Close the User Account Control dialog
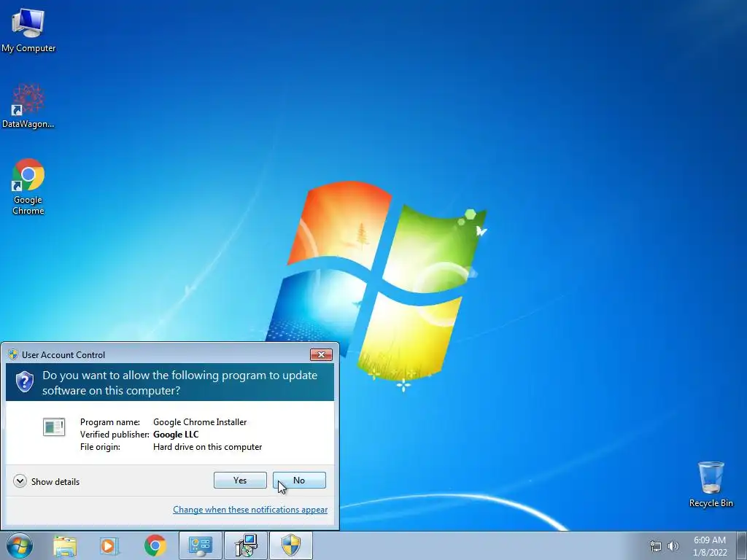Screen dimensions: 747x560 (321, 355)
